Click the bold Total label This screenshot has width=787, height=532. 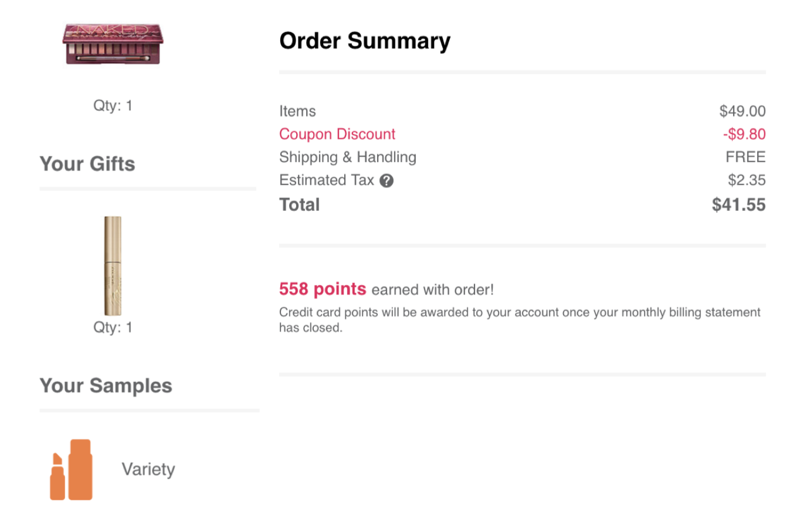tap(300, 204)
